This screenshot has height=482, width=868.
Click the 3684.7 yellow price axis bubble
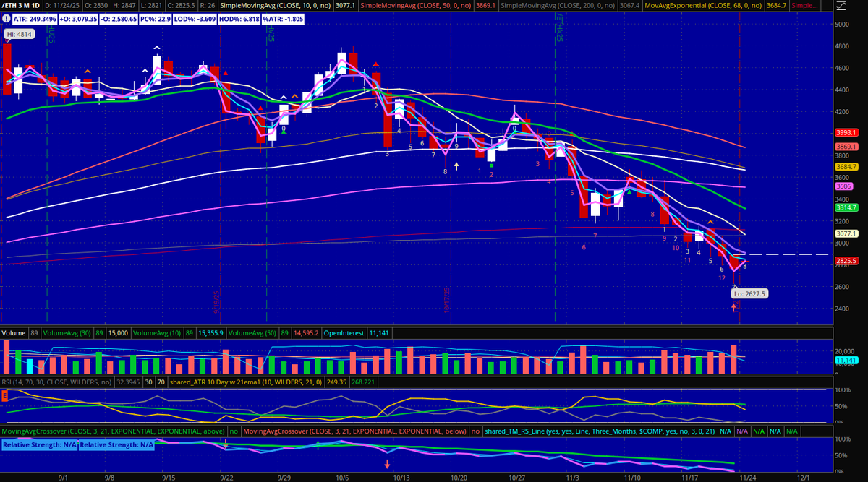(x=846, y=166)
